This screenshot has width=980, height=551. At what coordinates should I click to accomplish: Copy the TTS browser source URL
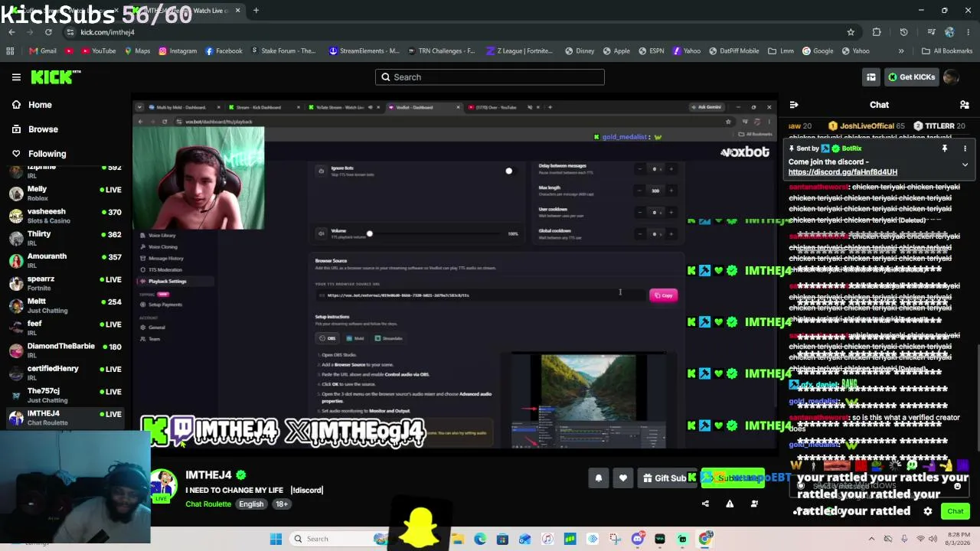(x=663, y=295)
